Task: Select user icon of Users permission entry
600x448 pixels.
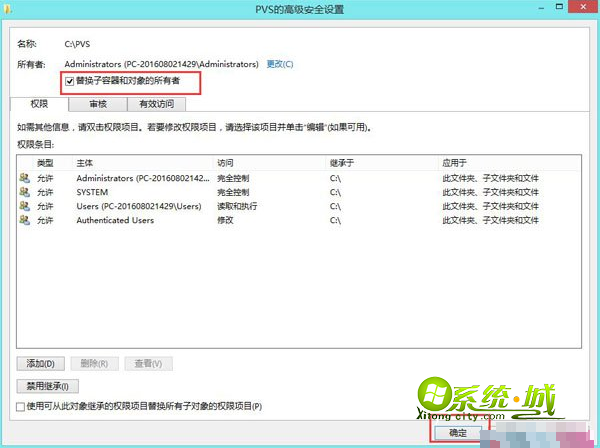Action: click(x=24, y=206)
